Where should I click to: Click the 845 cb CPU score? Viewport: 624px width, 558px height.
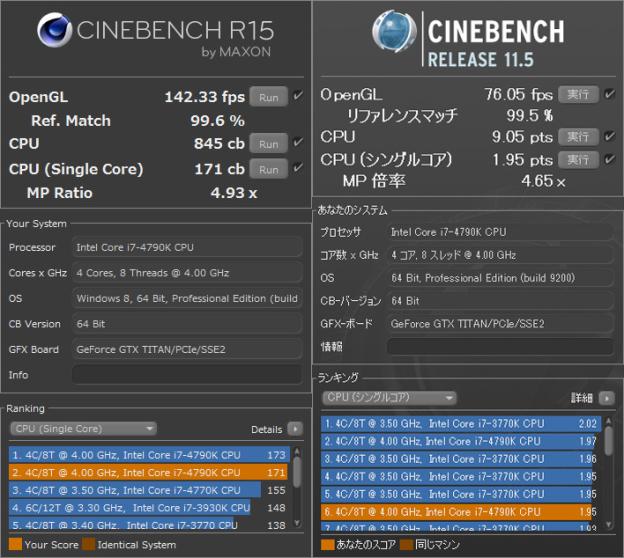pos(219,144)
